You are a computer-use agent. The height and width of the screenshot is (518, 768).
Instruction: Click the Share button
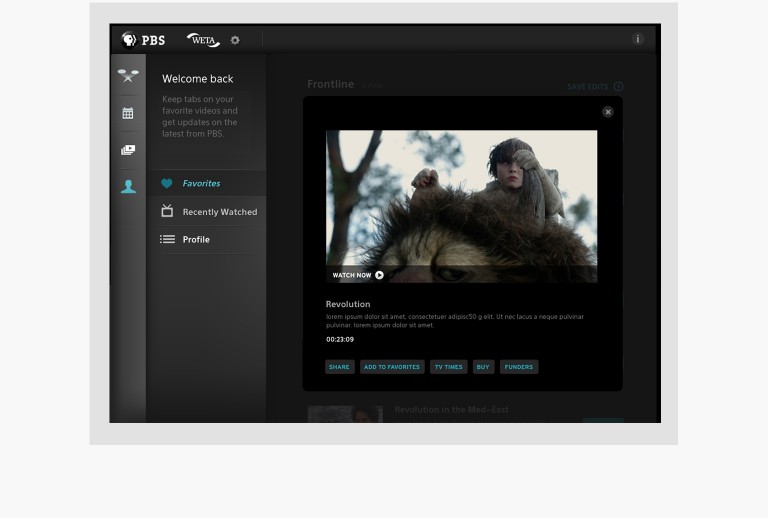pos(339,367)
